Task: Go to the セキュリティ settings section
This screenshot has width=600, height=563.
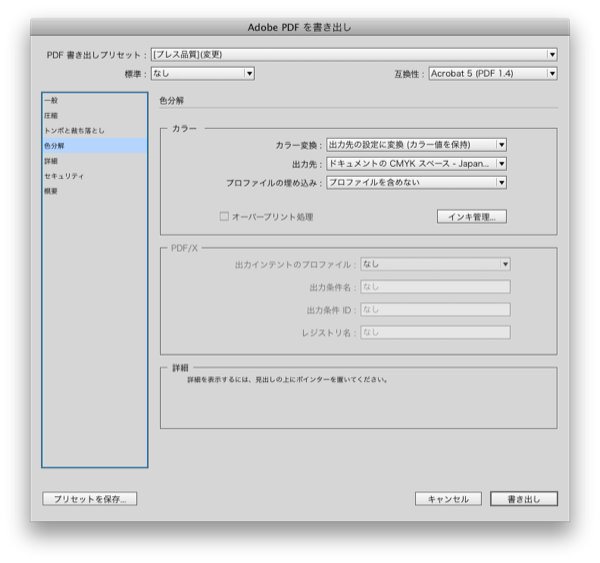Action: click(63, 176)
